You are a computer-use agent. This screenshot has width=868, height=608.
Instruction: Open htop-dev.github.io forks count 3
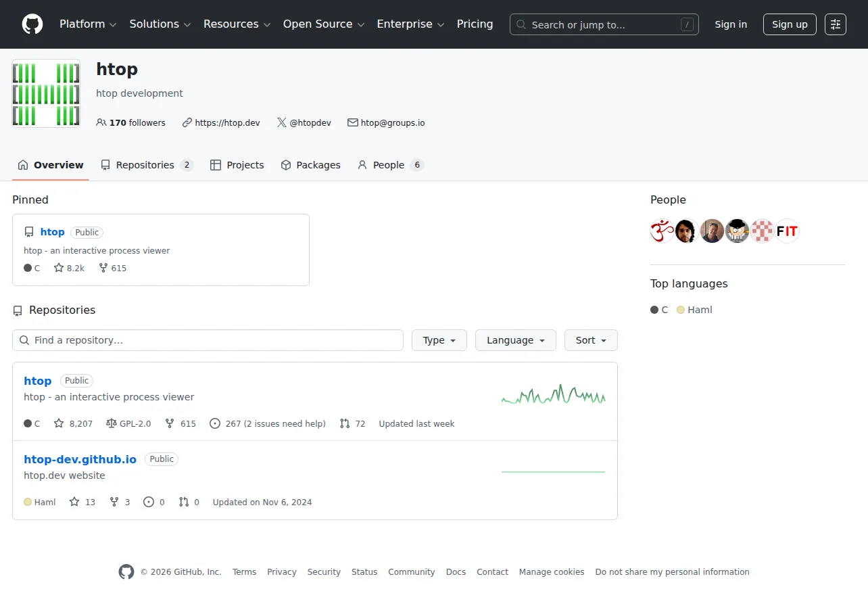pos(120,502)
